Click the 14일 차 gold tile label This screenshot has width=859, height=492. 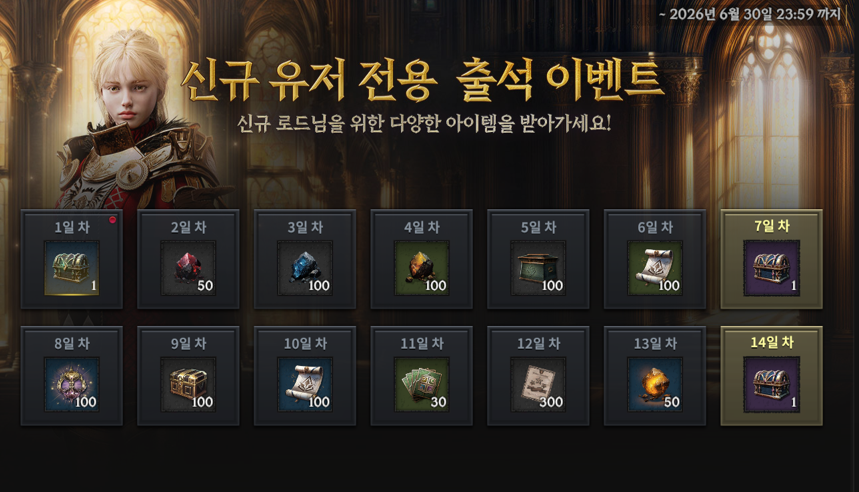[771, 342]
